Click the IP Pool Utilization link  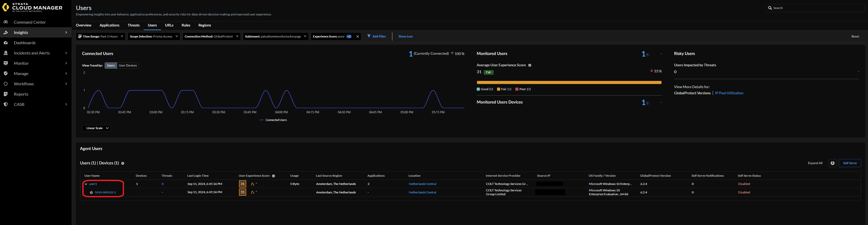coord(729,93)
